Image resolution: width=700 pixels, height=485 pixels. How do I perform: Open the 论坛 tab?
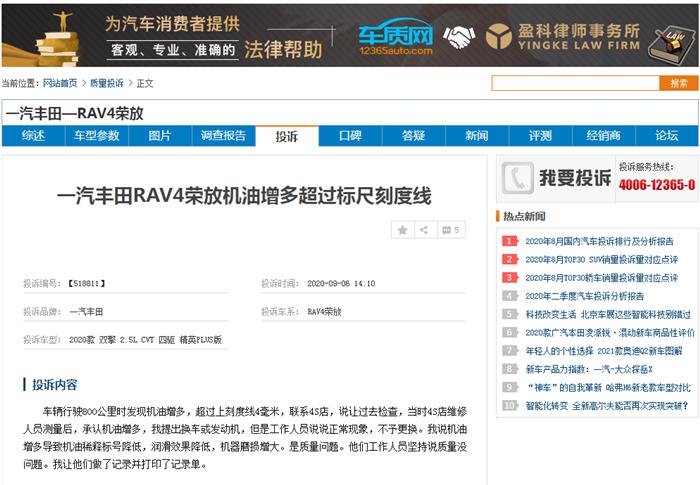point(667,136)
